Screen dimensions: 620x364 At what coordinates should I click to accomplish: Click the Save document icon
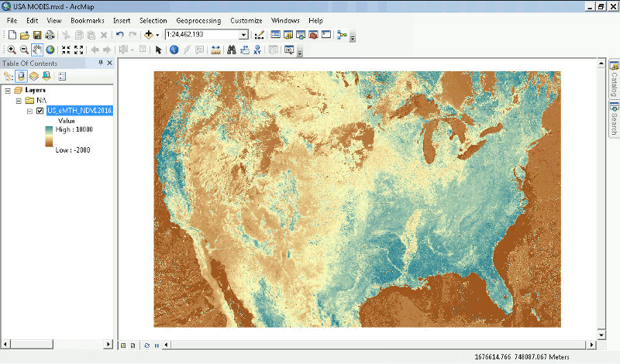(x=36, y=35)
